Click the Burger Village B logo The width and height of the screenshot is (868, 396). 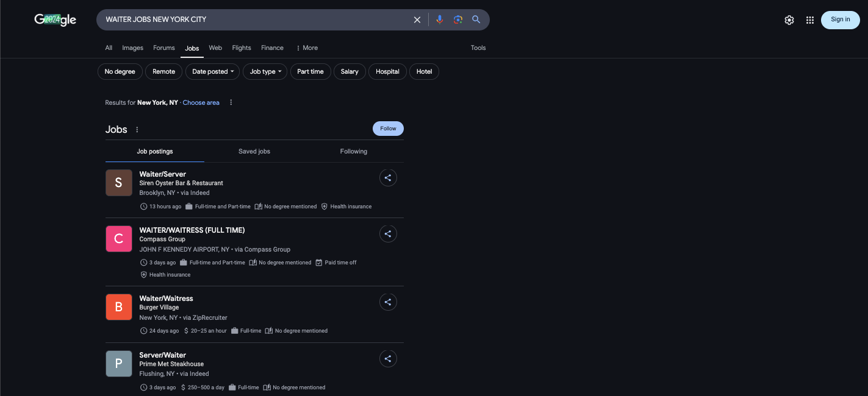[x=119, y=307]
